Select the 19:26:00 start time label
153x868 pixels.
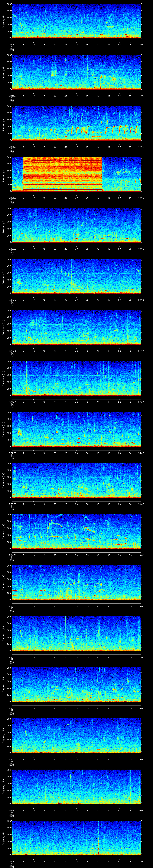pyautogui.click(x=12, y=657)
